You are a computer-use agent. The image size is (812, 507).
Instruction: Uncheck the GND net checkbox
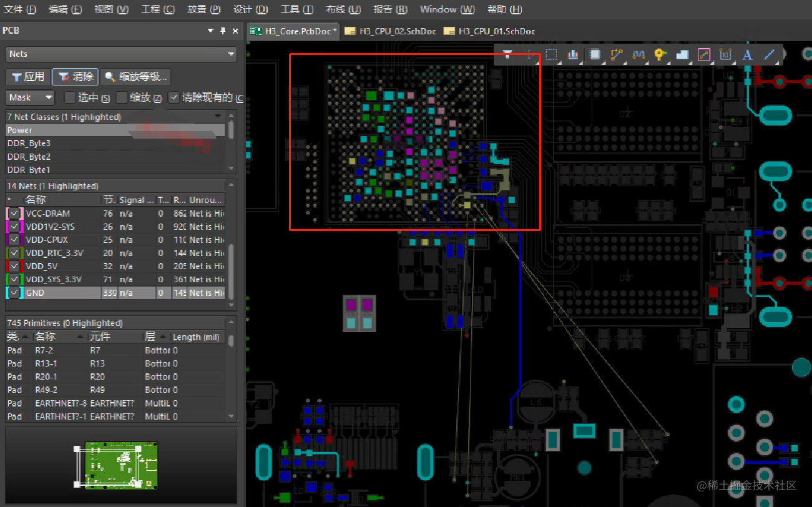[x=14, y=292]
